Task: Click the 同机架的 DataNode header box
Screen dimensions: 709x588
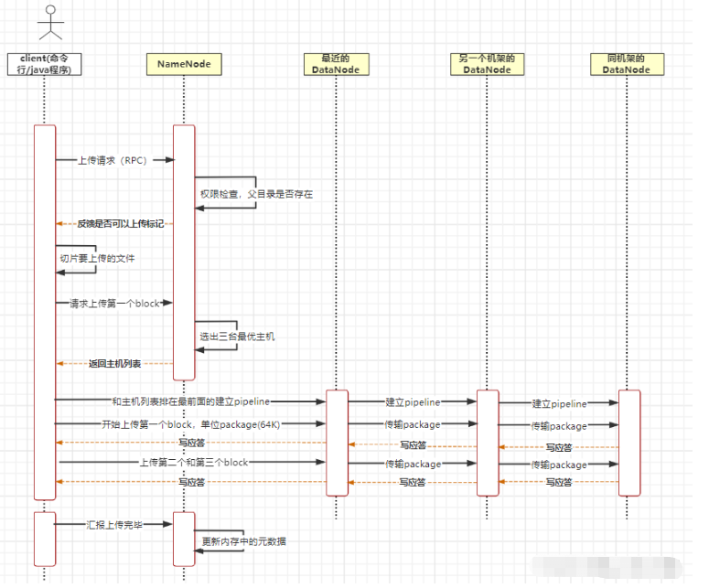Action: click(x=627, y=64)
